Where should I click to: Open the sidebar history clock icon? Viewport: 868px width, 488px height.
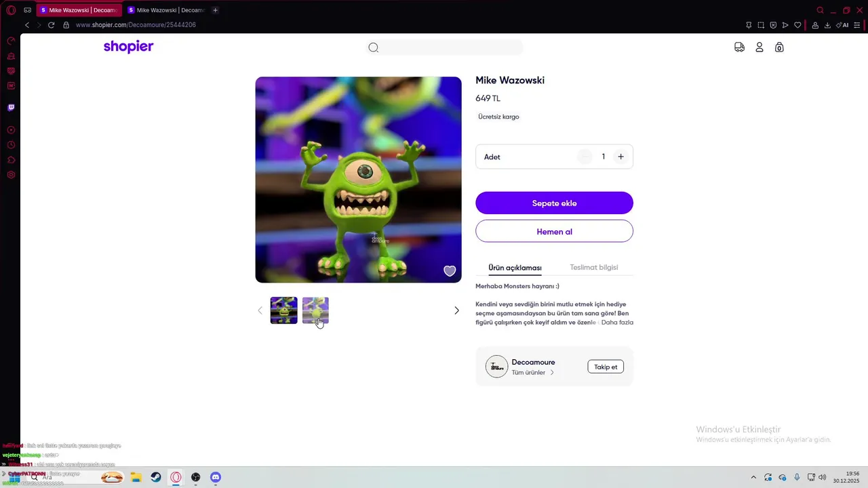(11, 145)
